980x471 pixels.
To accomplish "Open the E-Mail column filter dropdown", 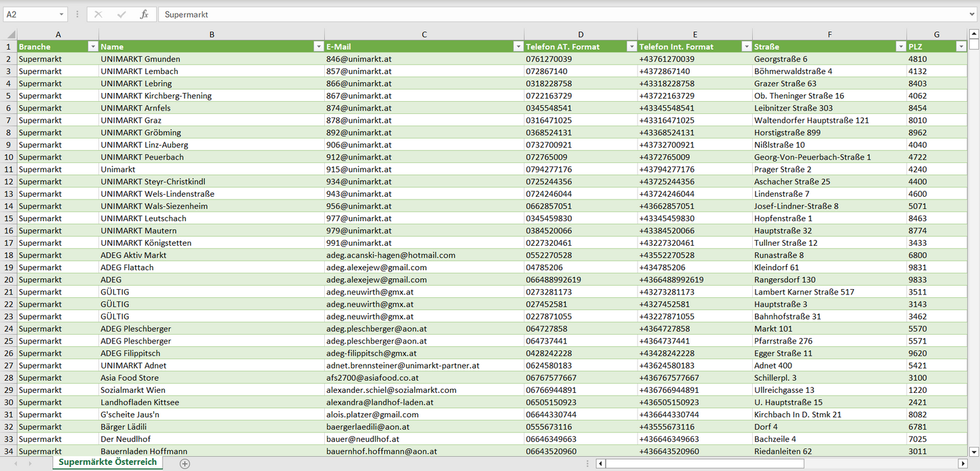I will click(x=518, y=47).
